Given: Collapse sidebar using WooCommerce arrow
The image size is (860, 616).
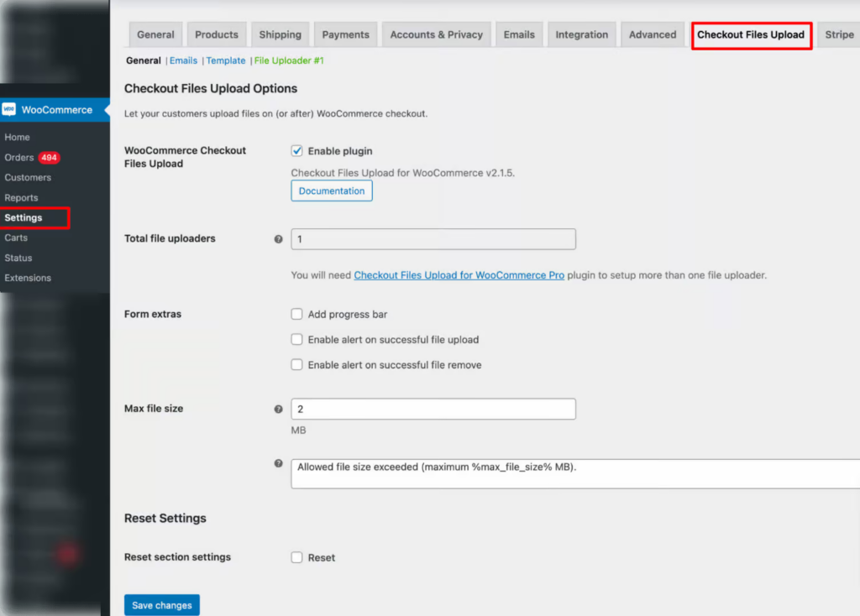Looking at the screenshot, I should tap(104, 109).
